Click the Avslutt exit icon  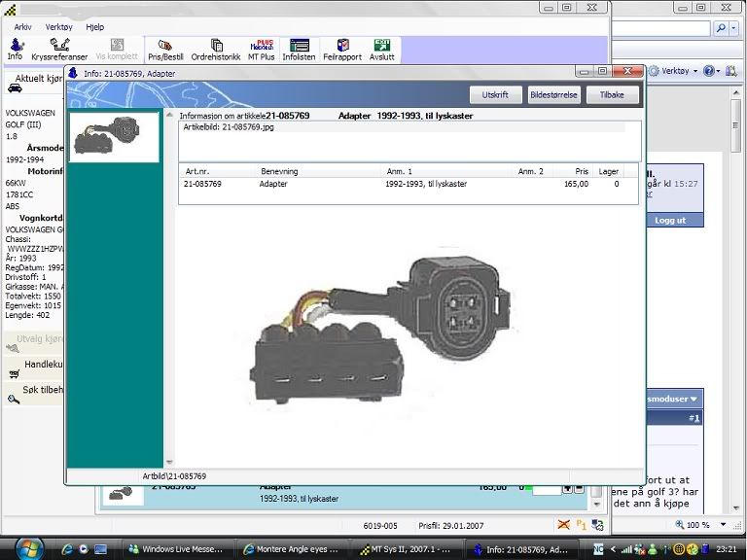[382, 50]
